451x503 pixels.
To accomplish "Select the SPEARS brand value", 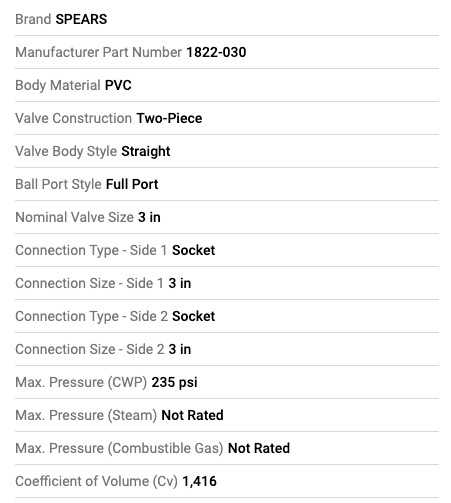I will [x=81, y=19].
